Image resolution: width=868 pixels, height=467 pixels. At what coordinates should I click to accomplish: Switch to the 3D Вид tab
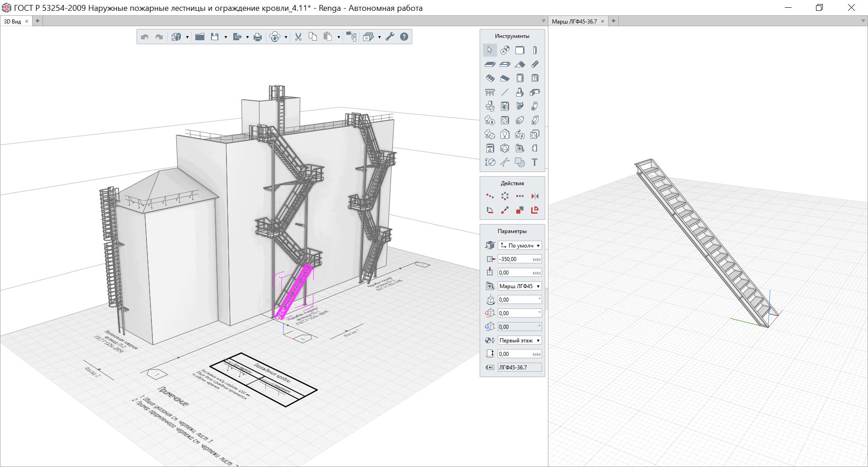click(13, 21)
